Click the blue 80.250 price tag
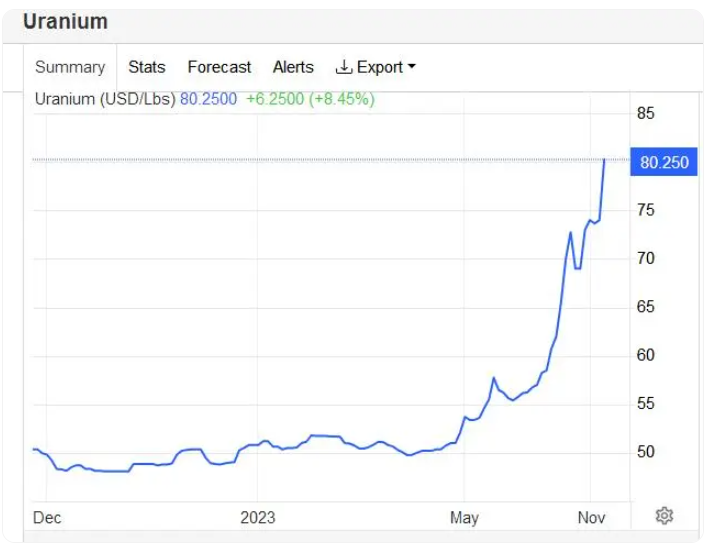This screenshot has height=553, width=714. (x=664, y=162)
